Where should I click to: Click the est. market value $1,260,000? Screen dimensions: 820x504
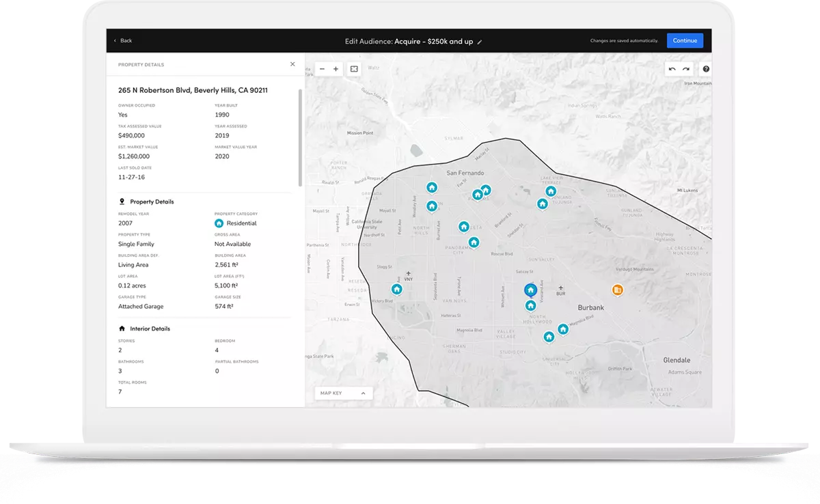pos(134,156)
